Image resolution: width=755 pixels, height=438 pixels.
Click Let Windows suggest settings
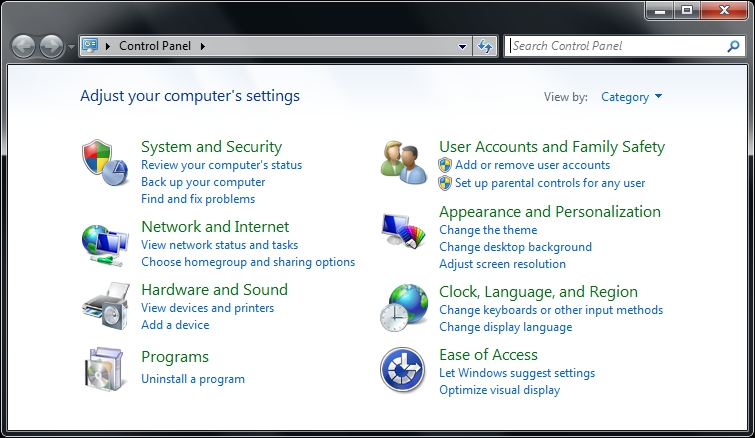(x=517, y=373)
